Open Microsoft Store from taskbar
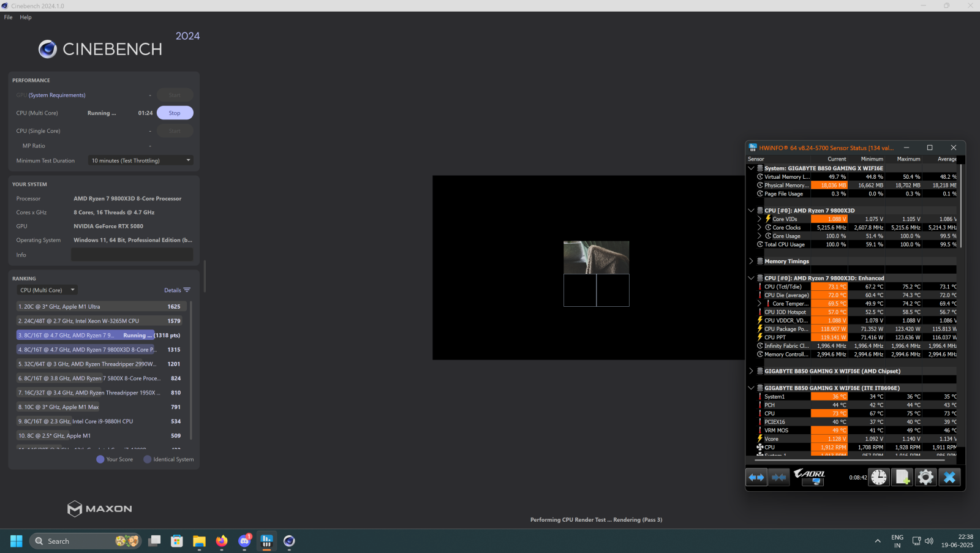 (x=177, y=541)
